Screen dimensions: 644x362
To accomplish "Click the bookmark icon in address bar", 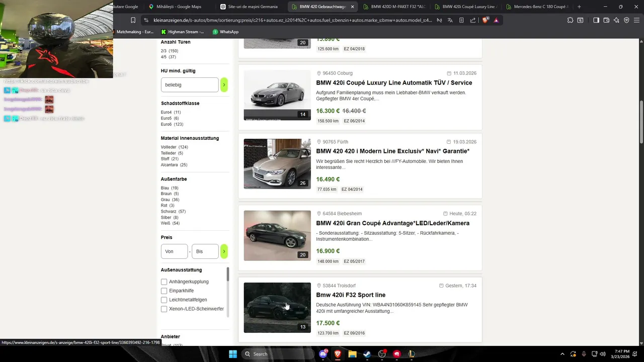I will pyautogui.click(x=133, y=20).
